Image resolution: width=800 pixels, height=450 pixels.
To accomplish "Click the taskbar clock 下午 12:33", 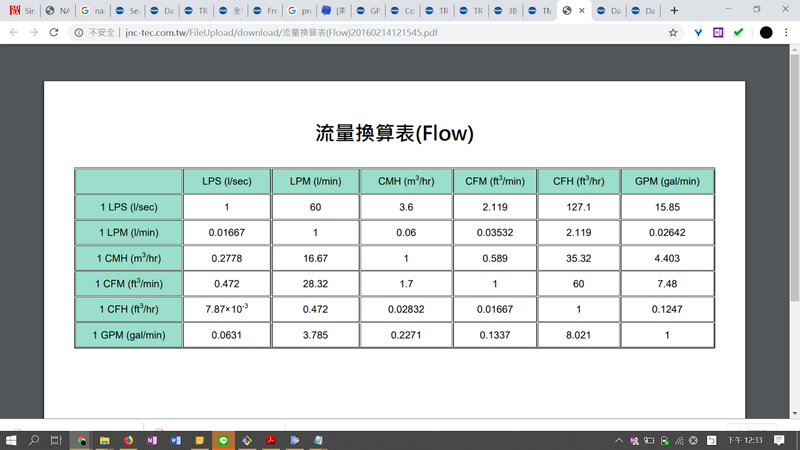I will point(744,440).
